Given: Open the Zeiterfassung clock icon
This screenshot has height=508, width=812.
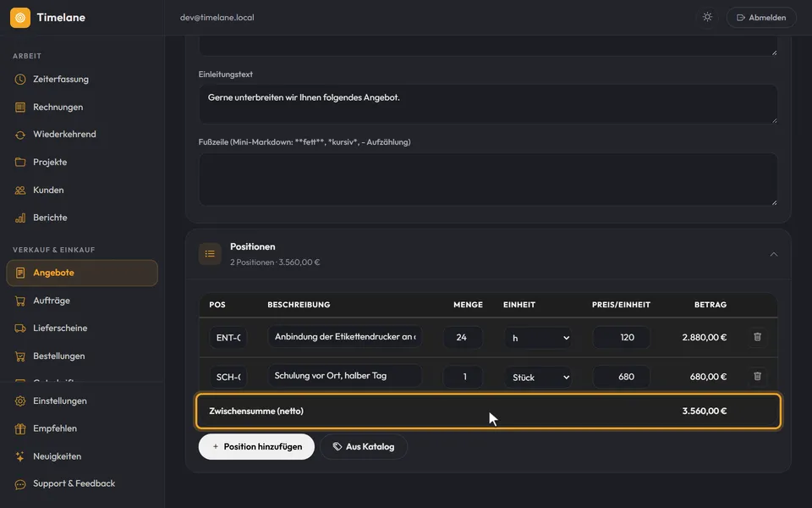Looking at the screenshot, I should point(20,80).
